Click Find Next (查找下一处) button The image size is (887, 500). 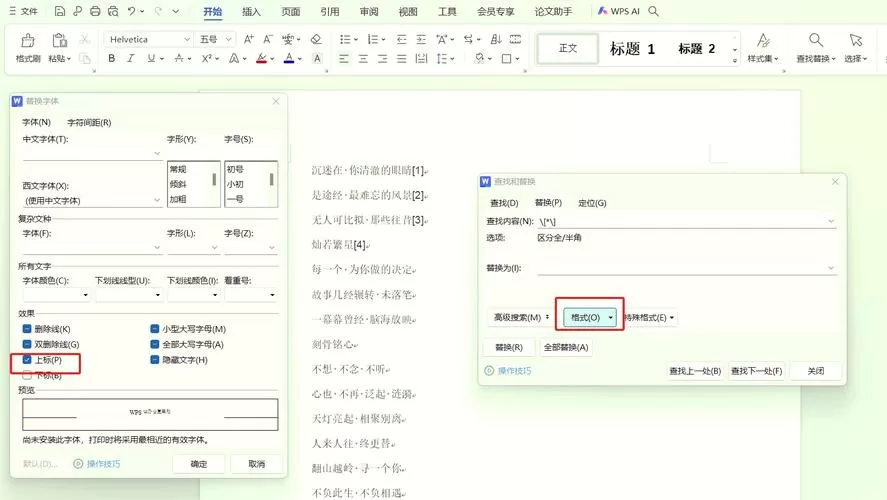[x=756, y=371]
